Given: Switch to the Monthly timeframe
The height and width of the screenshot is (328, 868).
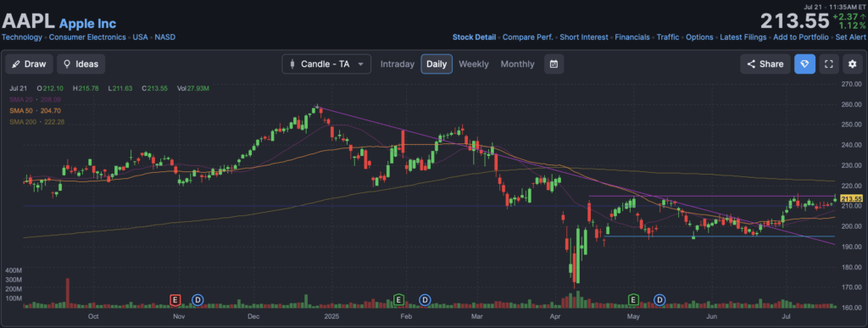Looking at the screenshot, I should pyautogui.click(x=517, y=64).
